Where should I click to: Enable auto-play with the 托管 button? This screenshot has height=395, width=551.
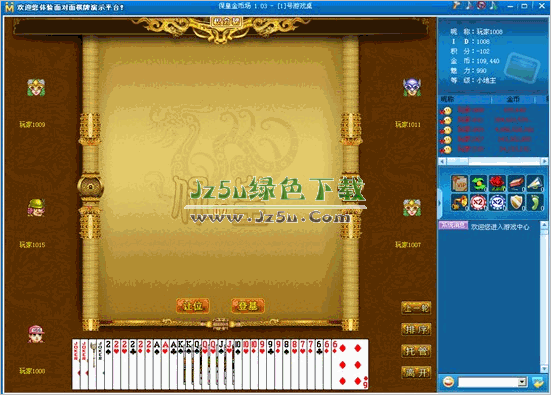[416, 351]
